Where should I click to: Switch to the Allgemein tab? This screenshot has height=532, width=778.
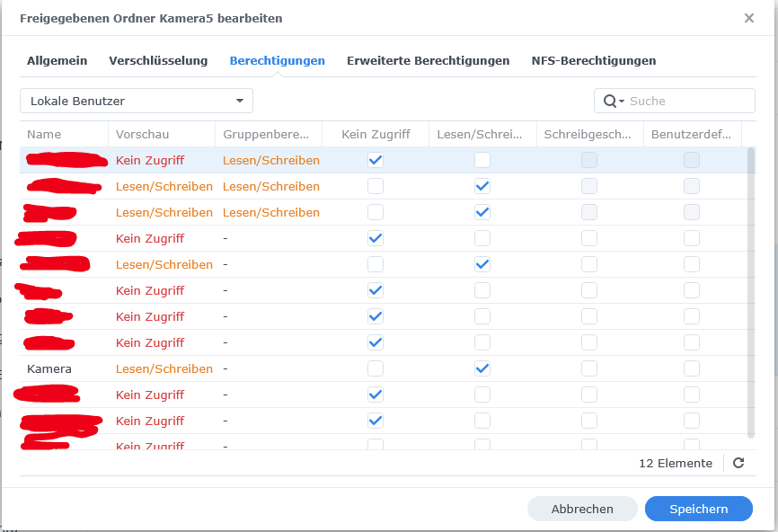57,61
